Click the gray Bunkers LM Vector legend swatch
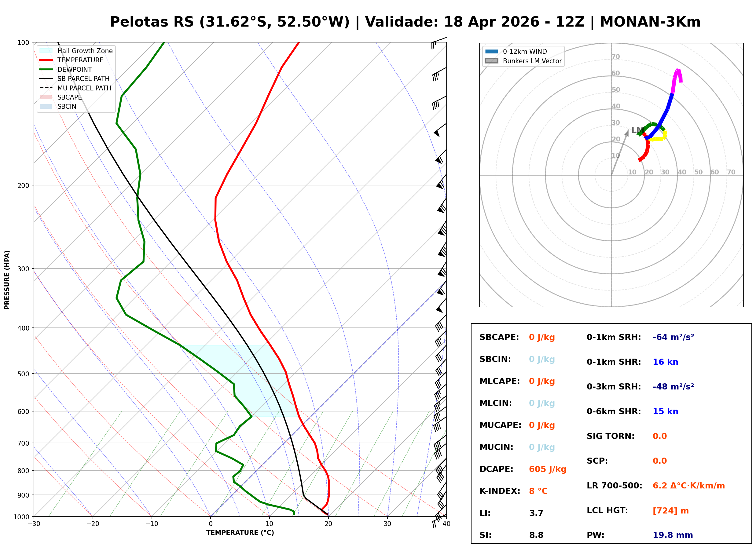The width and height of the screenshot is (756, 559). click(x=492, y=61)
